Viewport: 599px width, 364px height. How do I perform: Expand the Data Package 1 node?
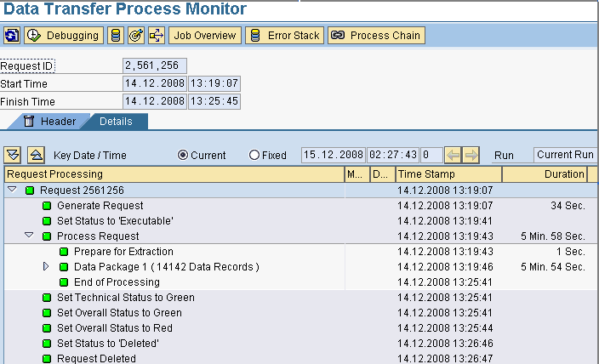46,266
